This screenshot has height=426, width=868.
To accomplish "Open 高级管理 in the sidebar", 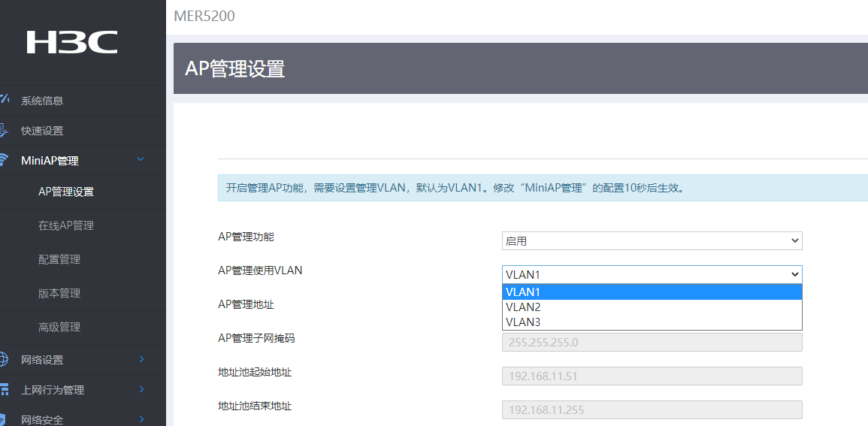I will coord(59,327).
